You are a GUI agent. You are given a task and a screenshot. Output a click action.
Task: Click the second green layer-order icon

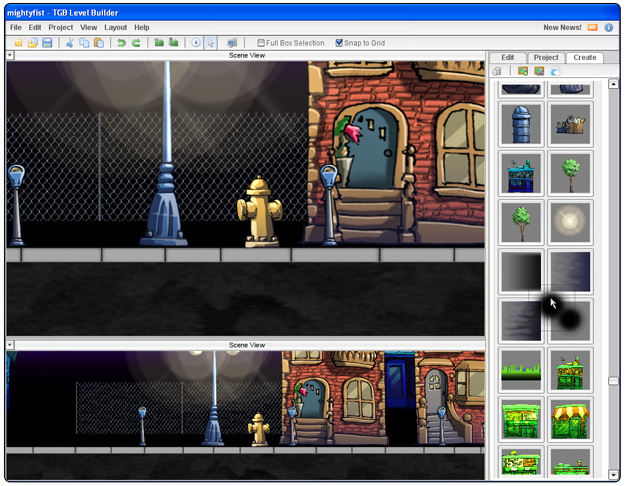pos(173,42)
